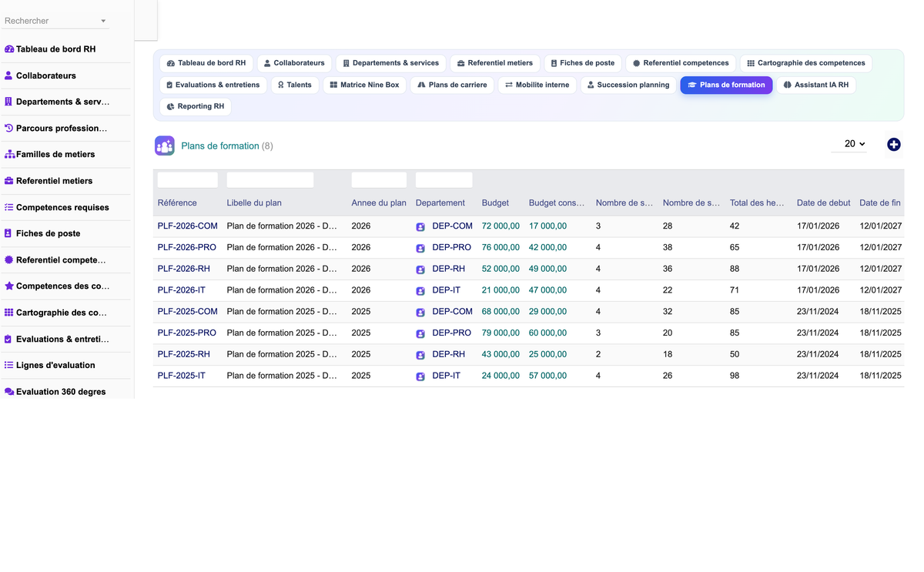Screen dimensions: 924x572
Task: Click the department icon in PLF-2025-PRO row
Action: coord(420,334)
